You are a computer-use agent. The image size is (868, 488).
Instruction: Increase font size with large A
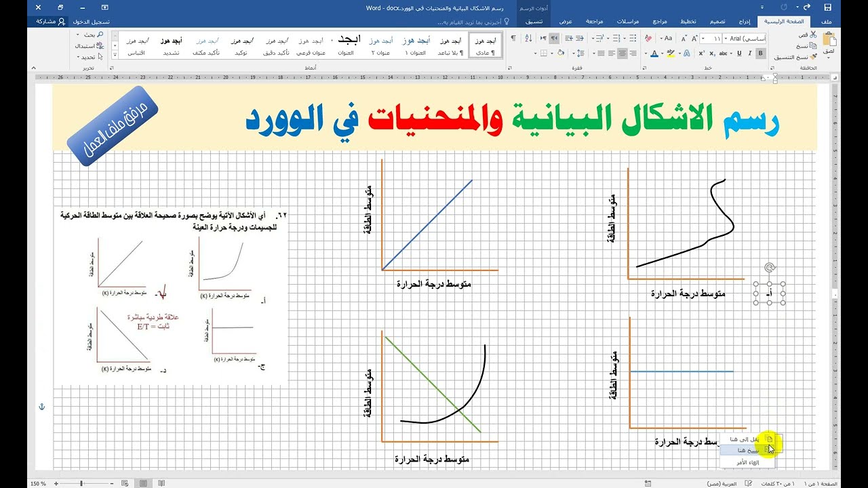coord(694,39)
